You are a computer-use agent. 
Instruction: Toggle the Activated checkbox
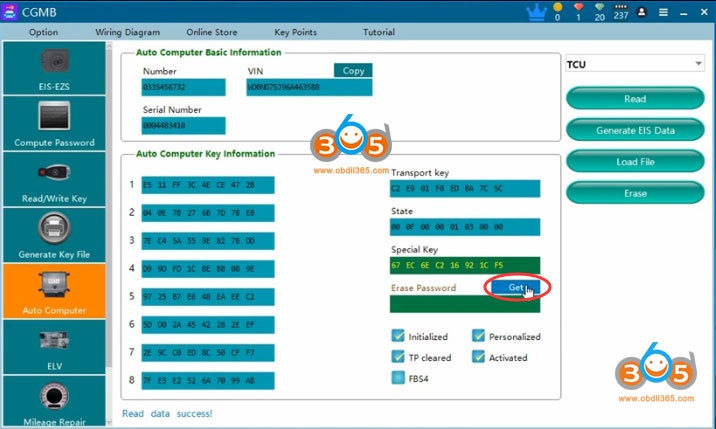[x=478, y=357]
